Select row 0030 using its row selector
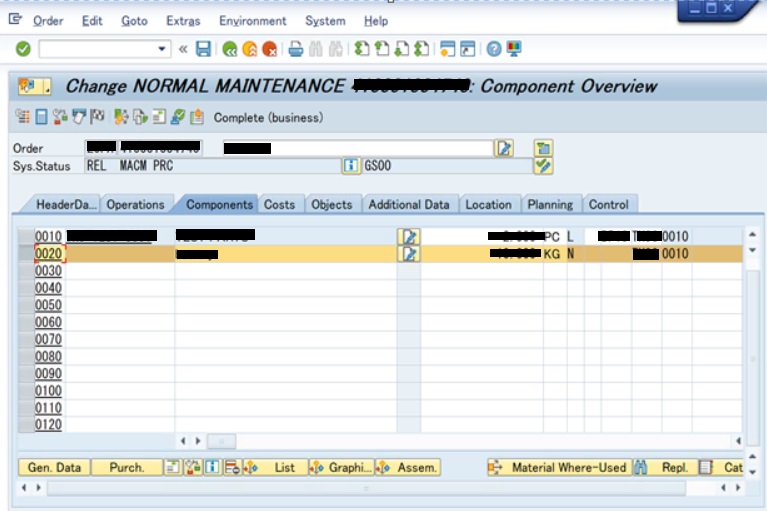Viewport: 767px width, 511px height. [x=26, y=271]
